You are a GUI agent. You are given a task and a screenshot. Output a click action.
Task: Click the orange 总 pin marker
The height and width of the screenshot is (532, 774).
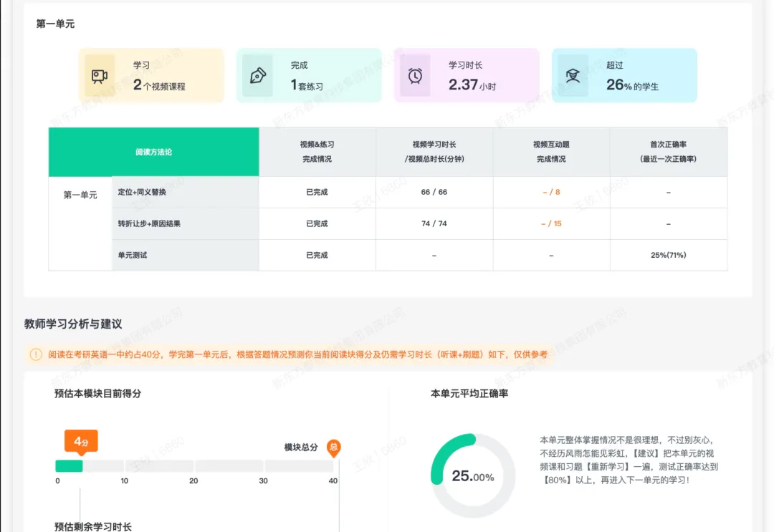point(334,448)
